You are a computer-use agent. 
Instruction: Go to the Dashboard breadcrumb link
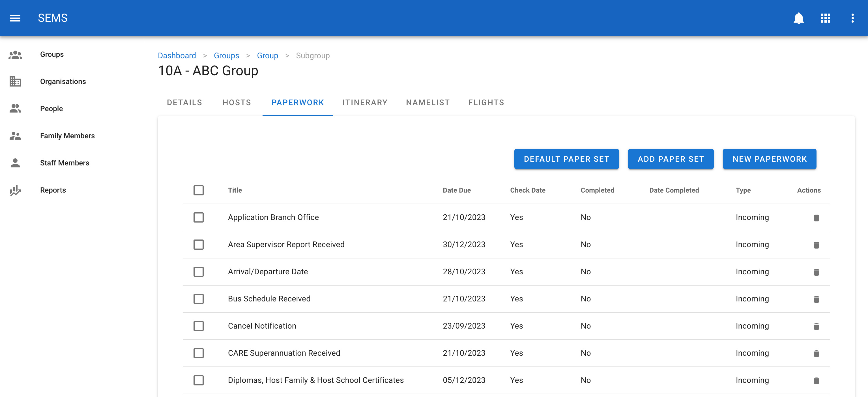click(177, 55)
